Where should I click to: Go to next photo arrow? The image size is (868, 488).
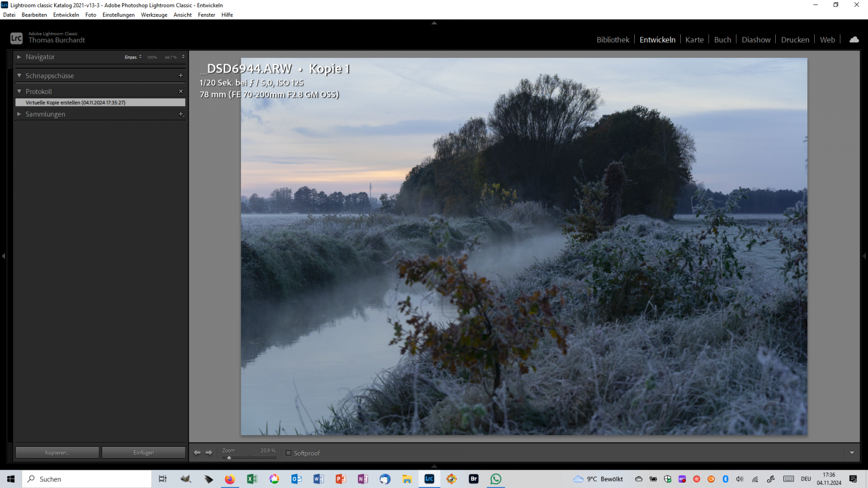click(209, 453)
